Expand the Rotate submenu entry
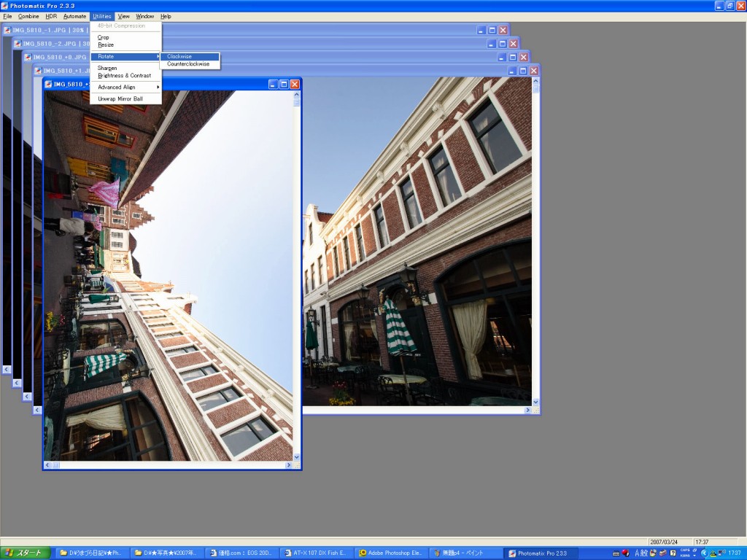The width and height of the screenshot is (747, 560). [x=126, y=56]
